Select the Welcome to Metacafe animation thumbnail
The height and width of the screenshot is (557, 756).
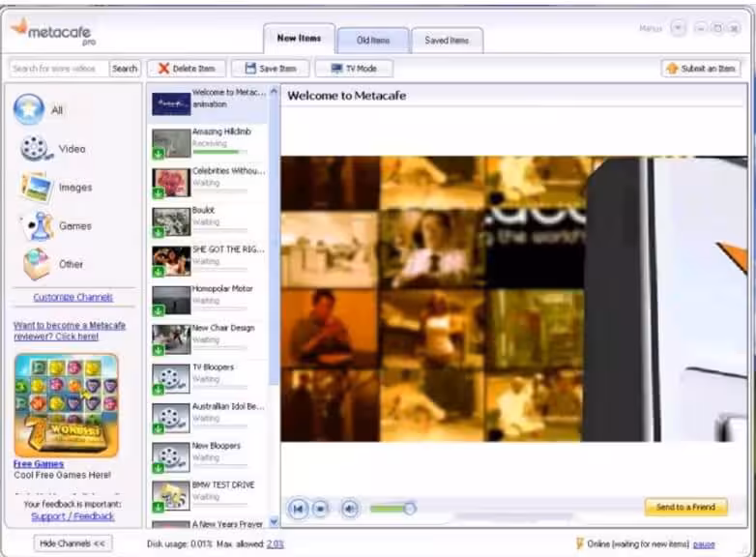click(x=171, y=103)
